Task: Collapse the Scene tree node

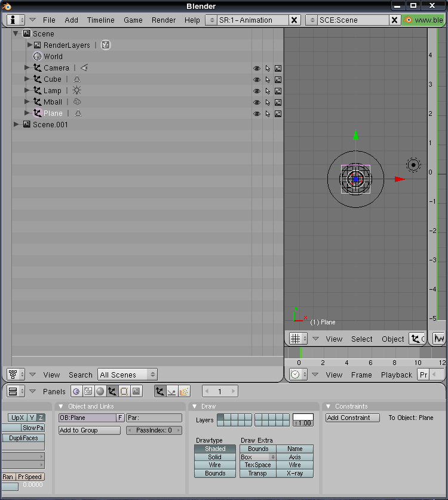Action: coord(16,33)
